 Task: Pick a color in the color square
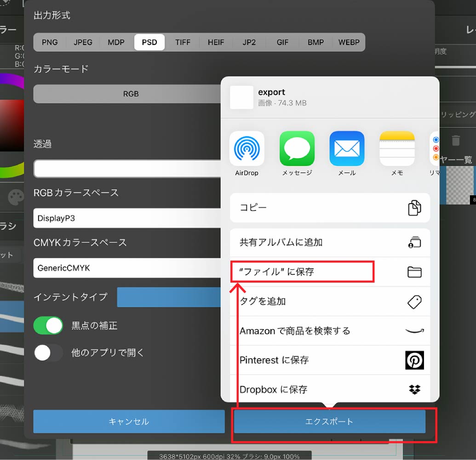coord(11,124)
